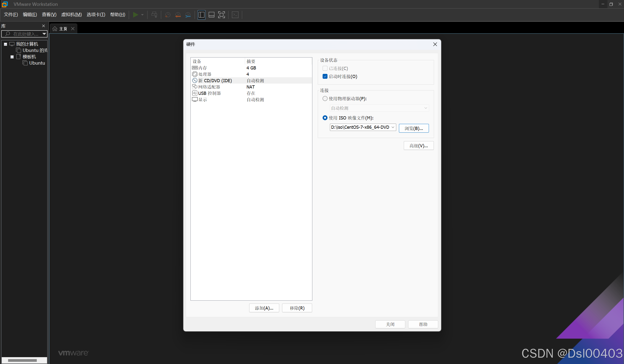Click the 浏览(B)... button
This screenshot has width=624, height=364.
tap(414, 128)
